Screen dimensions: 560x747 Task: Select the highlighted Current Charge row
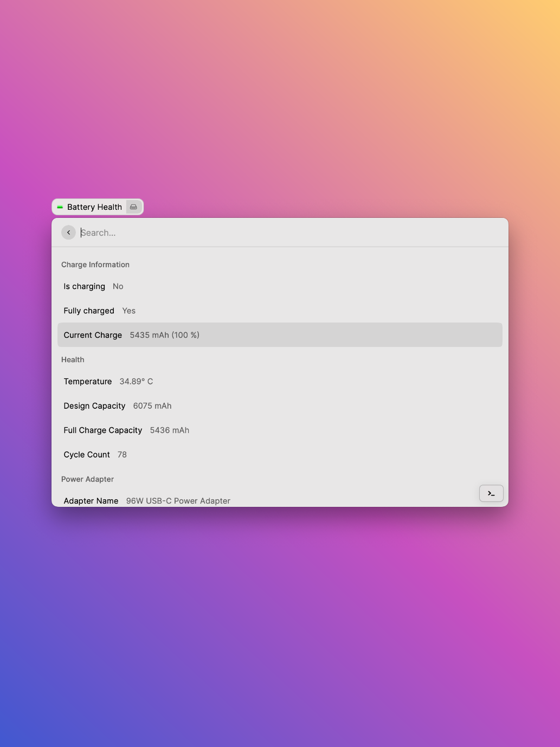(x=280, y=334)
